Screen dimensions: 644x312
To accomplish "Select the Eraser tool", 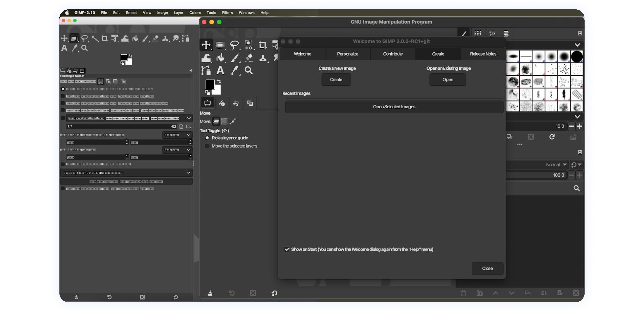I will [x=249, y=58].
